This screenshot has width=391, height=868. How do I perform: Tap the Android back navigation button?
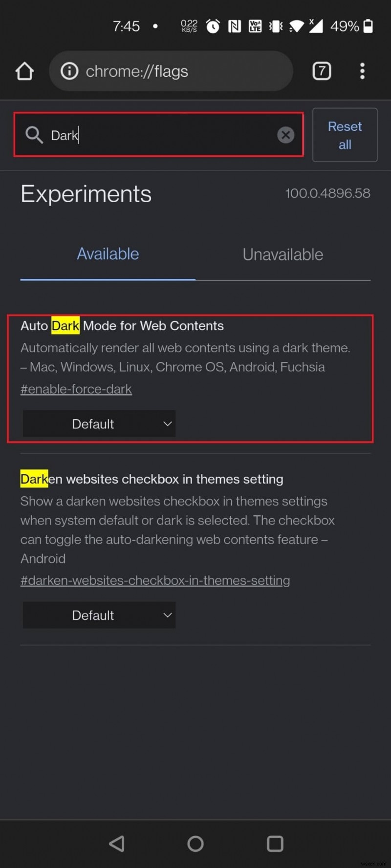click(x=117, y=843)
